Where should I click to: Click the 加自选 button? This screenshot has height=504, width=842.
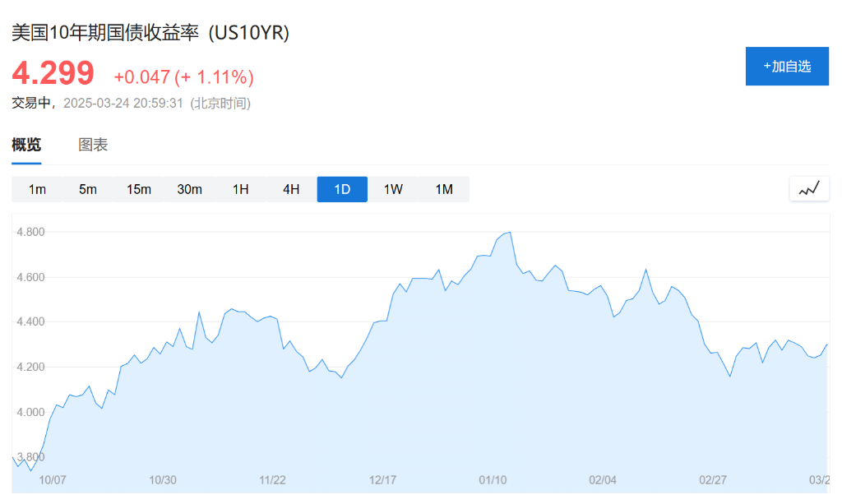pyautogui.click(x=787, y=67)
